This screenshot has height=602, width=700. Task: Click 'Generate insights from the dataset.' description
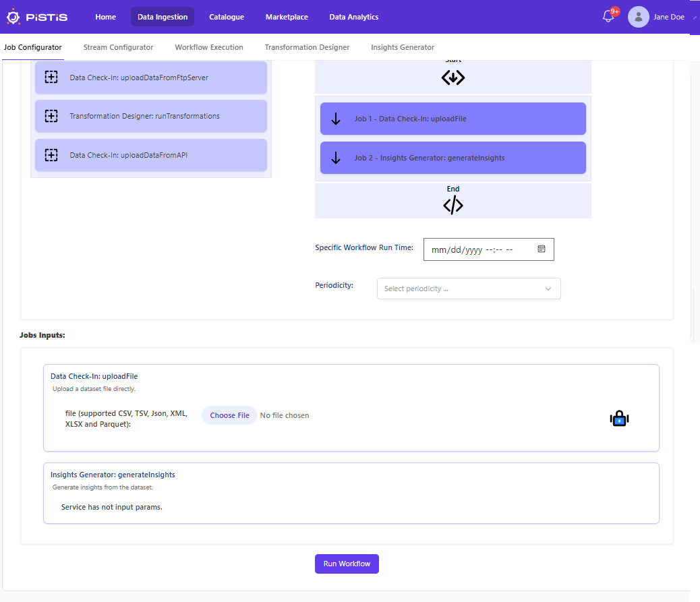pyautogui.click(x=103, y=487)
